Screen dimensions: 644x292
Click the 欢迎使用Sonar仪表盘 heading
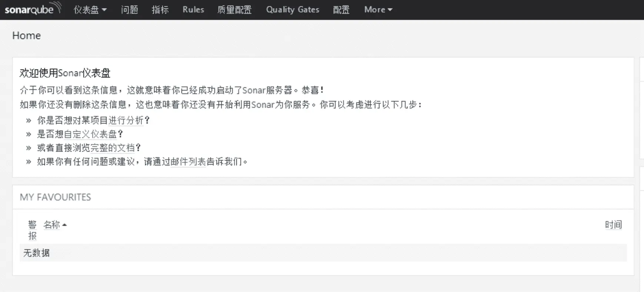tap(65, 73)
